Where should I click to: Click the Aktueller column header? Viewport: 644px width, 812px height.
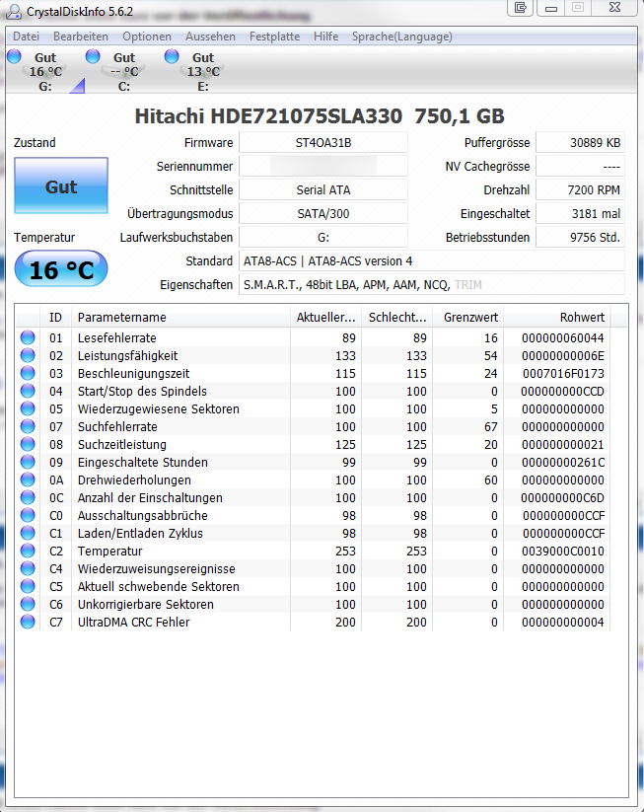click(x=325, y=318)
